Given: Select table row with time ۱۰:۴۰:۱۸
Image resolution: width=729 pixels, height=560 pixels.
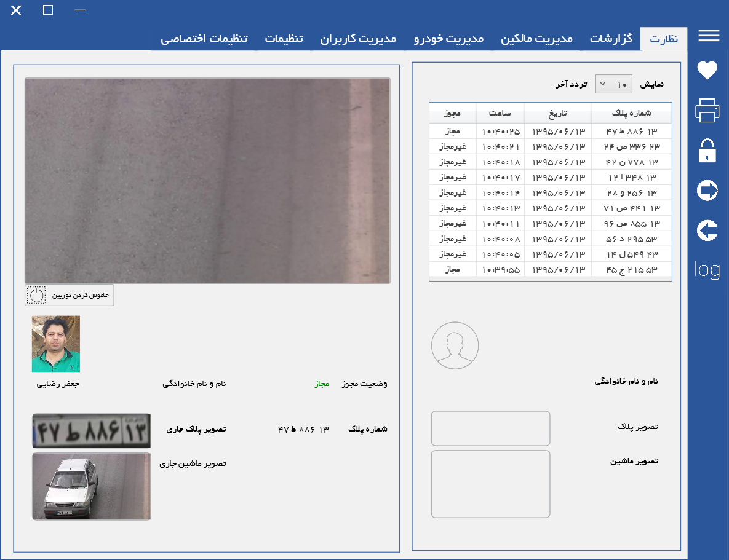Looking at the screenshot, I should (x=551, y=162).
